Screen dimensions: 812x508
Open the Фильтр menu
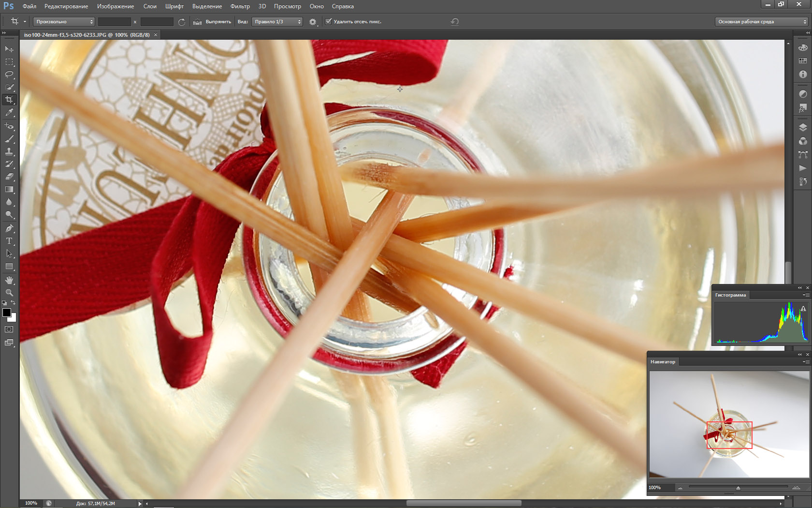(x=240, y=6)
